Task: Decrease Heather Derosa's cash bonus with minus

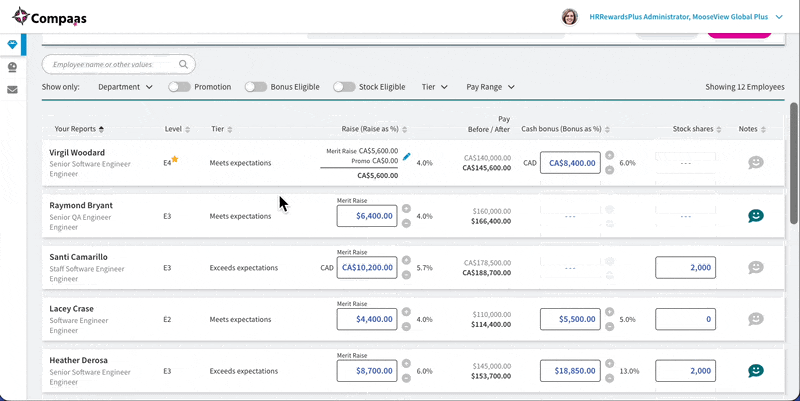Action: click(609, 378)
